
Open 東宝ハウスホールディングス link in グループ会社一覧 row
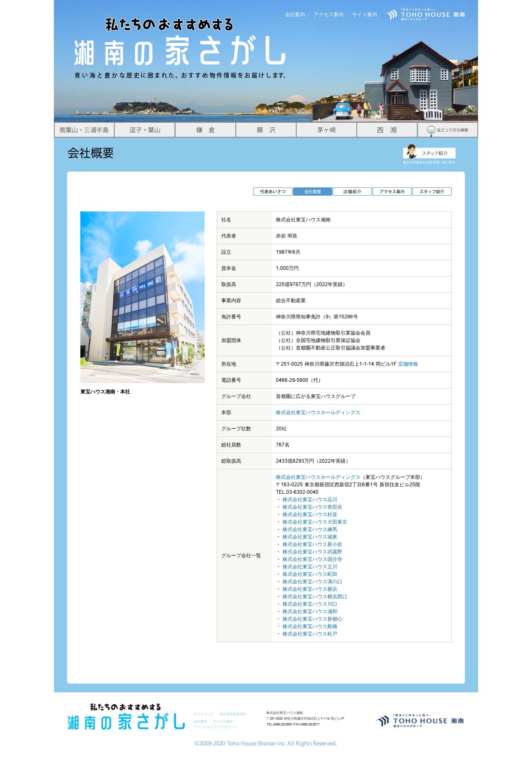pos(318,477)
